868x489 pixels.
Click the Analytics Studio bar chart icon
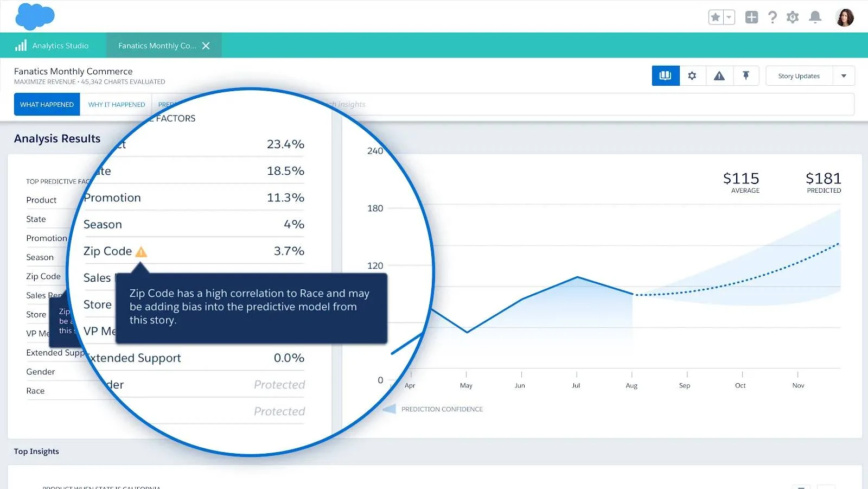pyautogui.click(x=21, y=46)
